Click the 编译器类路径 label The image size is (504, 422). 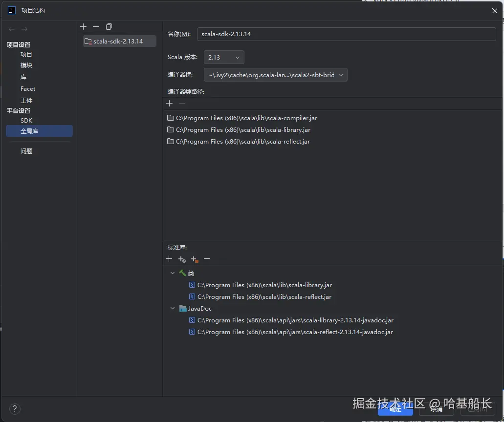(x=186, y=91)
